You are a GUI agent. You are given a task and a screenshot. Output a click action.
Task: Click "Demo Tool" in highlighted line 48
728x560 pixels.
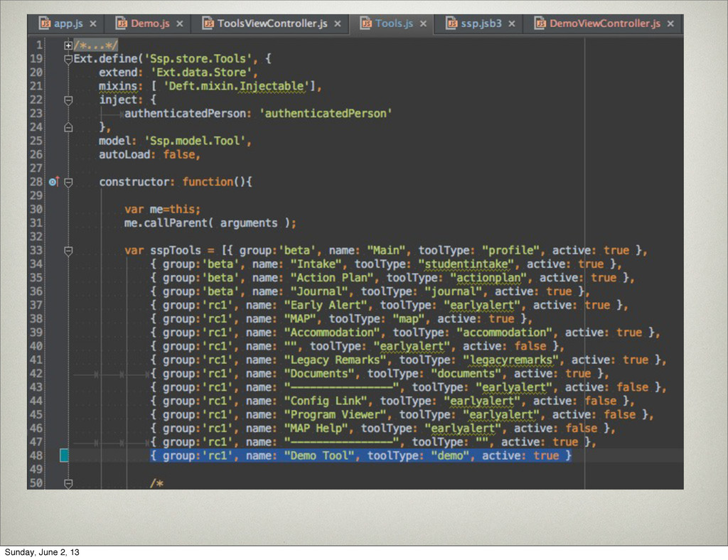point(319,456)
